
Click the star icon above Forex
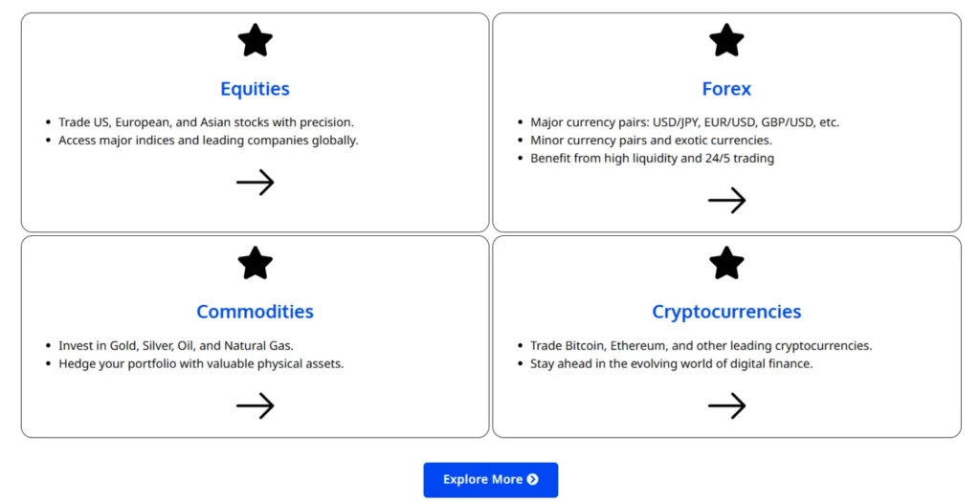(x=726, y=40)
